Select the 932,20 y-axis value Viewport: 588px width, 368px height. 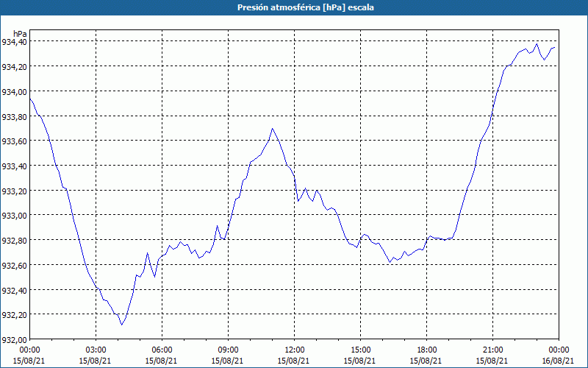click(14, 315)
